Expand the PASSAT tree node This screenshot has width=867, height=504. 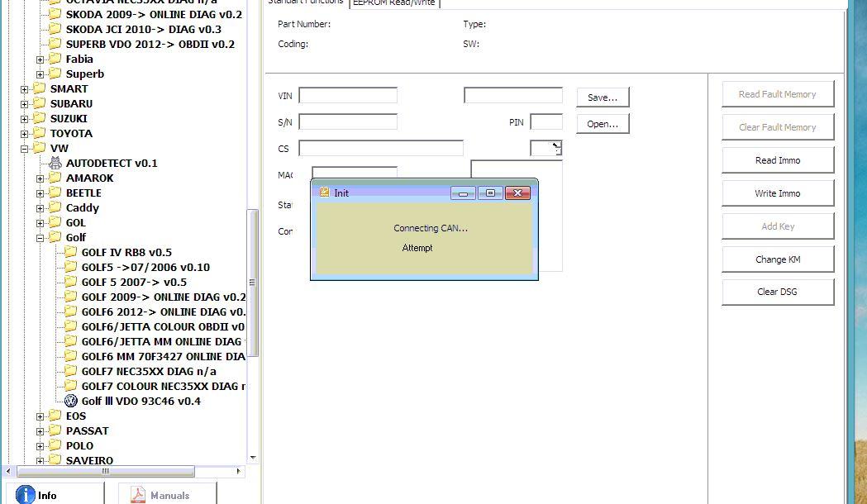tap(40, 431)
